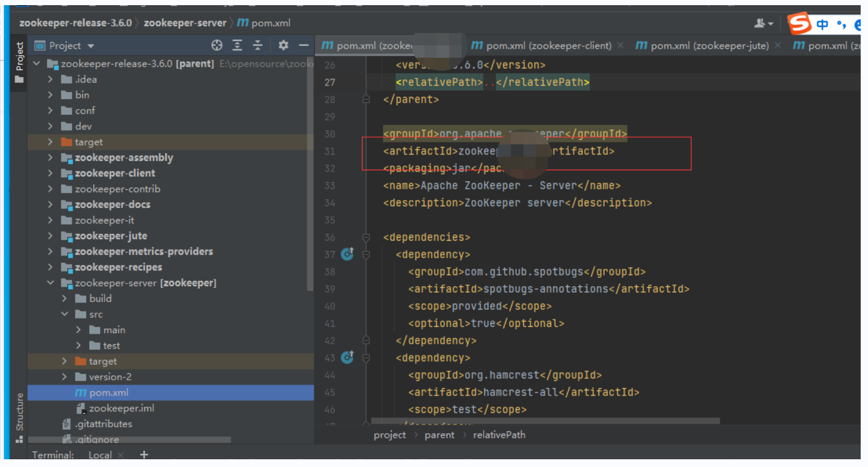This screenshot has height=467, width=868.
Task: Click the project breadcrumb below the editor
Action: (x=390, y=435)
